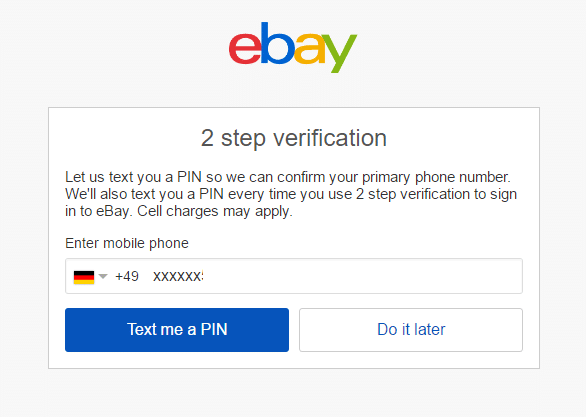The image size is (586, 417).
Task: Click the word eBay in the description
Action: coord(112,211)
